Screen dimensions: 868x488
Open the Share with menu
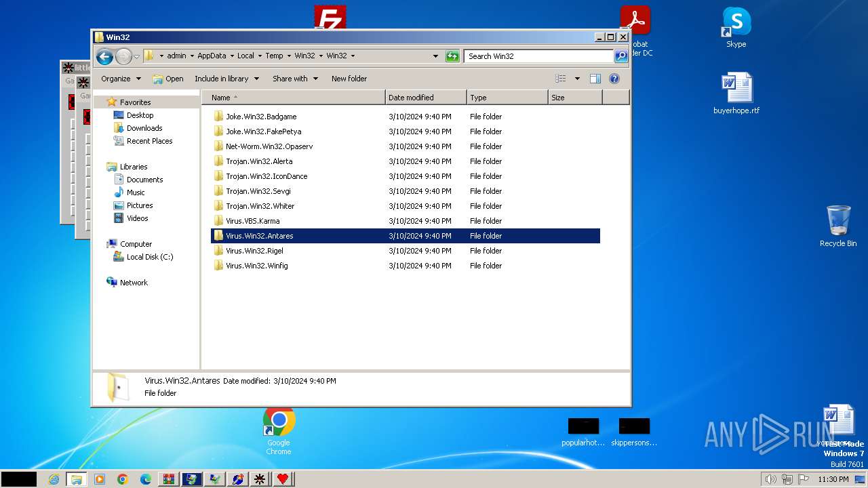(295, 79)
